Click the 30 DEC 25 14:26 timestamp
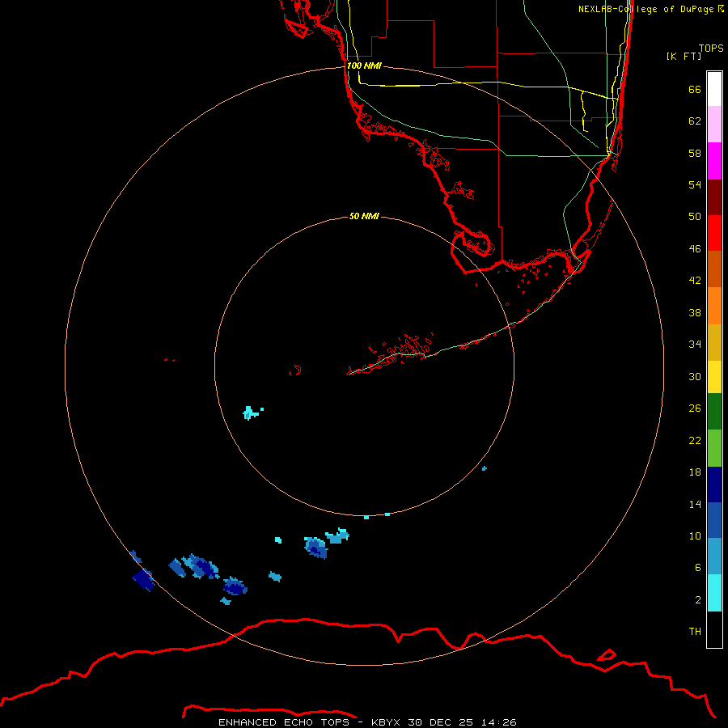Viewport: 728px width, 728px height. 462,722
